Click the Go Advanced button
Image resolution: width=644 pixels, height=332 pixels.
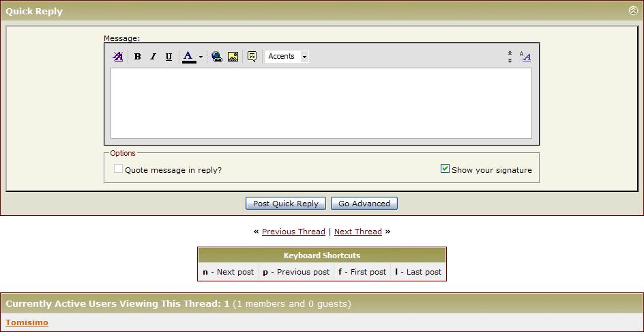point(364,204)
